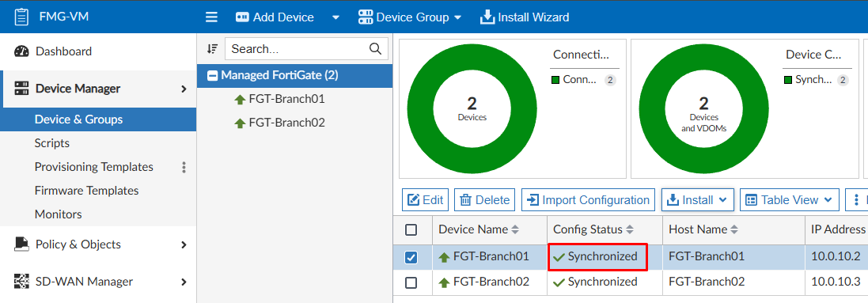Click the FMG-VM clipboard logo icon
The height and width of the screenshot is (303, 868).
pos(21,17)
